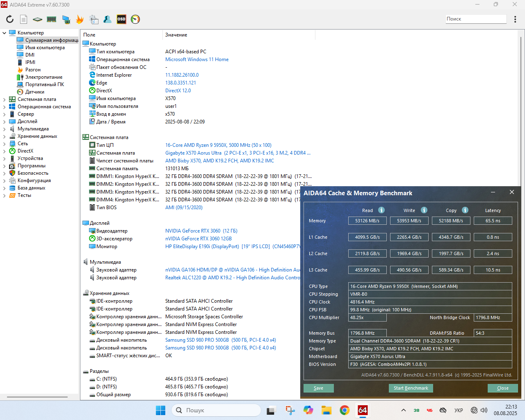The width and height of the screenshot is (525, 420).
Task: Click the motherboard chip toolbar icon
Action: (x=37, y=19)
